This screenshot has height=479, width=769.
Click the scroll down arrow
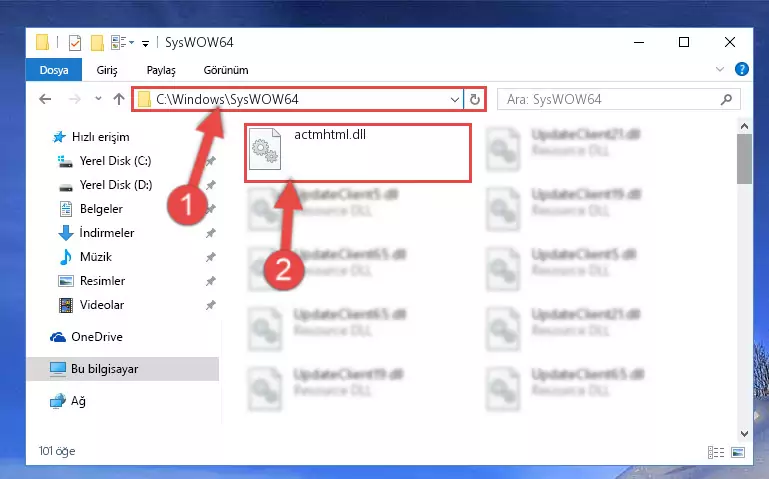(x=744, y=433)
